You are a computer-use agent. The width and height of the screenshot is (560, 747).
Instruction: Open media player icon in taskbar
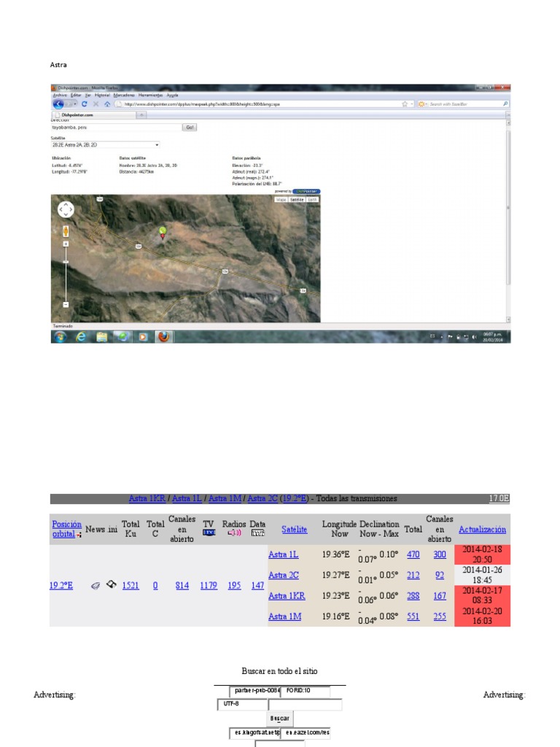(x=143, y=337)
